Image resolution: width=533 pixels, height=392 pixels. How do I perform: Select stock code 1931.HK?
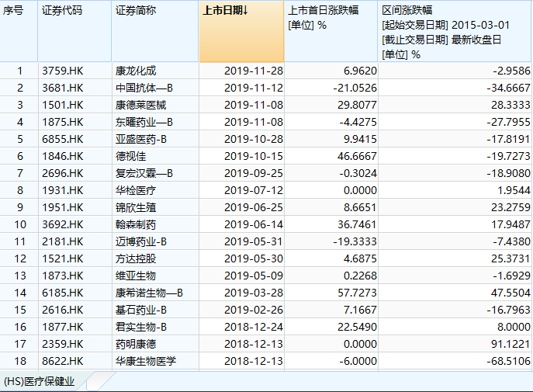tap(63, 190)
